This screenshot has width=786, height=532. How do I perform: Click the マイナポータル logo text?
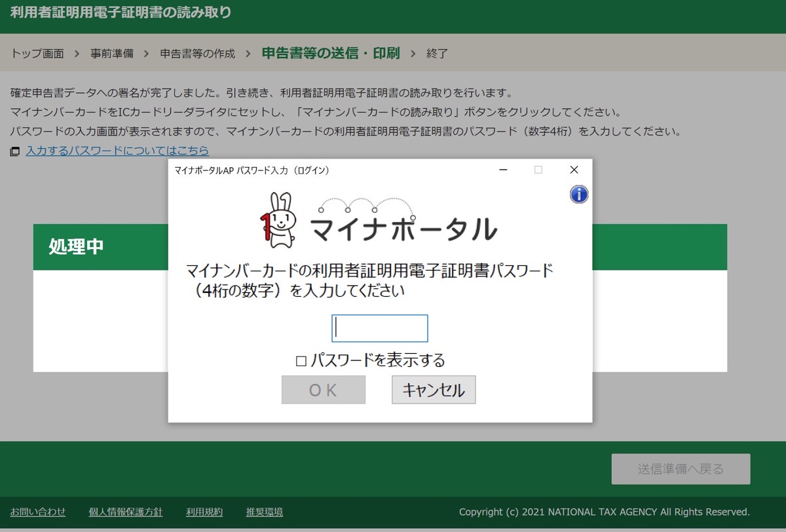coord(403,229)
